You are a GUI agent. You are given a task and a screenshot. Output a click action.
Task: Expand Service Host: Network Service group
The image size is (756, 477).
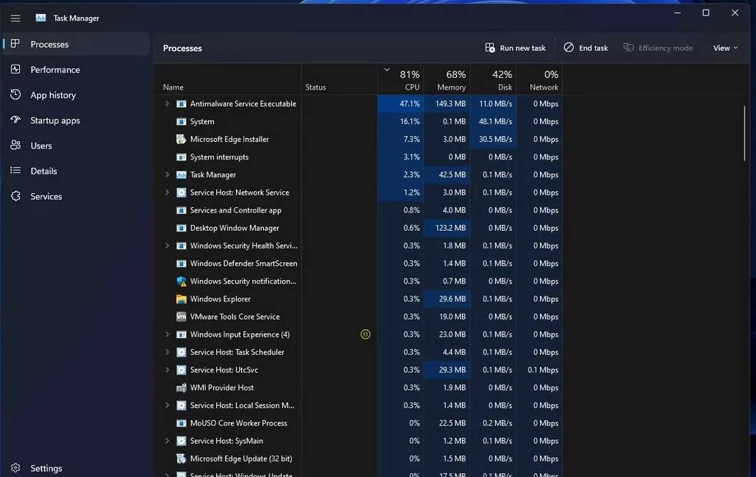pos(167,193)
